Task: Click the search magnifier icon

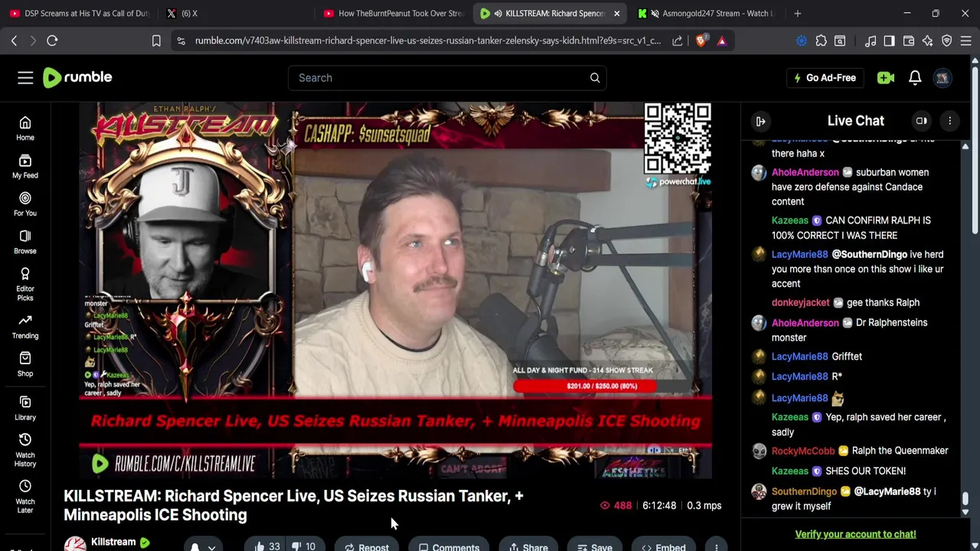Action: pyautogui.click(x=595, y=77)
